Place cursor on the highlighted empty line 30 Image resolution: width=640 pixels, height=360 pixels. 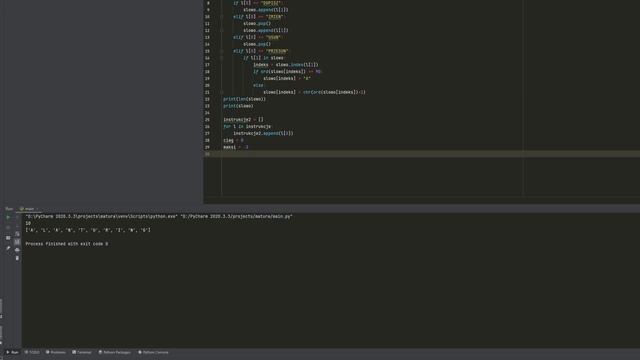click(x=422, y=154)
